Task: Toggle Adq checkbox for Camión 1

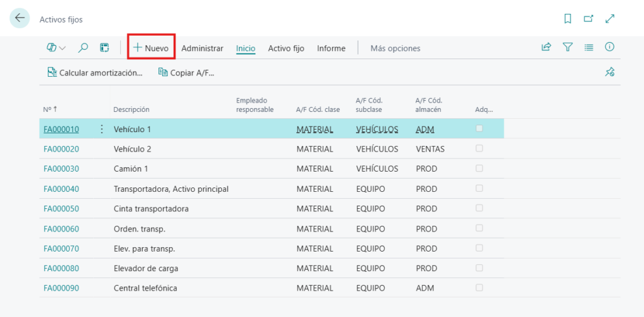Action: [x=479, y=169]
